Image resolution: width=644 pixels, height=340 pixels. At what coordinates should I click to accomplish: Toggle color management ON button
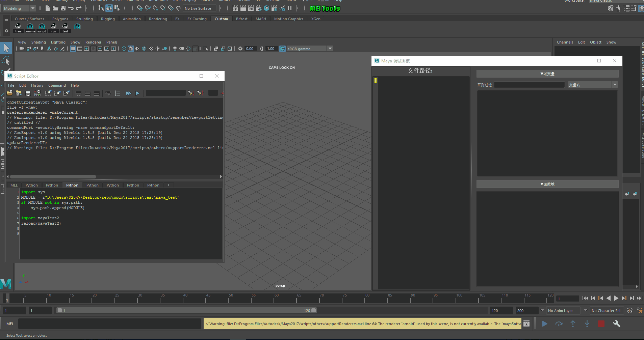click(282, 49)
